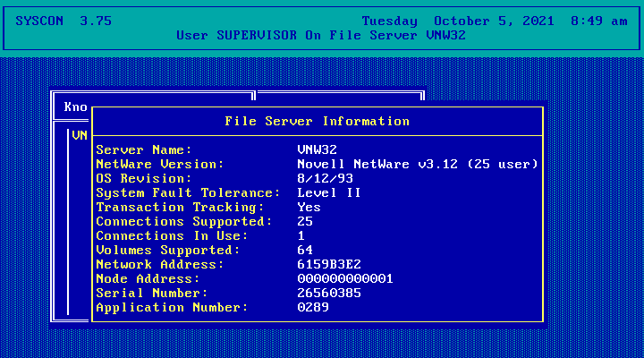Click the Connections In Use label
Screen dimensions: 644x358
tap(172, 236)
